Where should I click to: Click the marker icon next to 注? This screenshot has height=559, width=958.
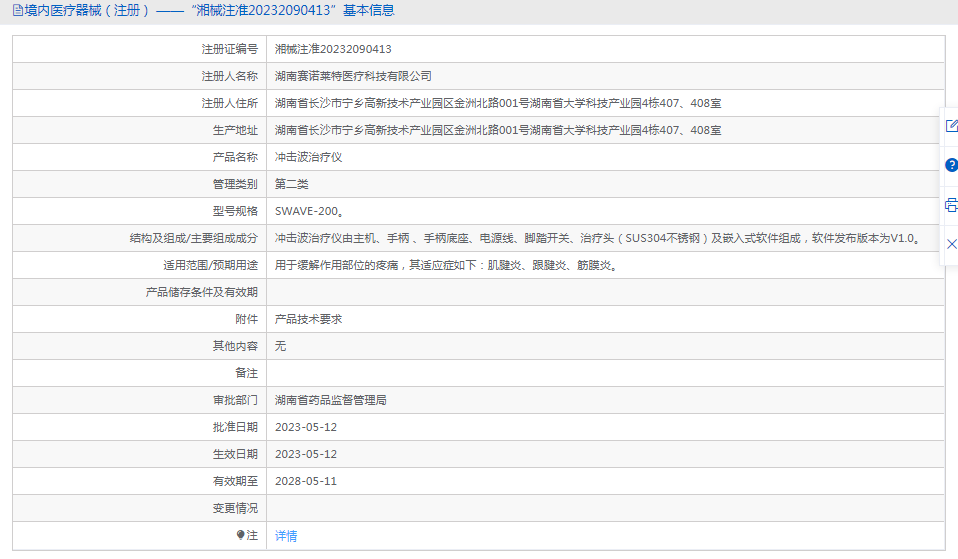tap(241, 535)
